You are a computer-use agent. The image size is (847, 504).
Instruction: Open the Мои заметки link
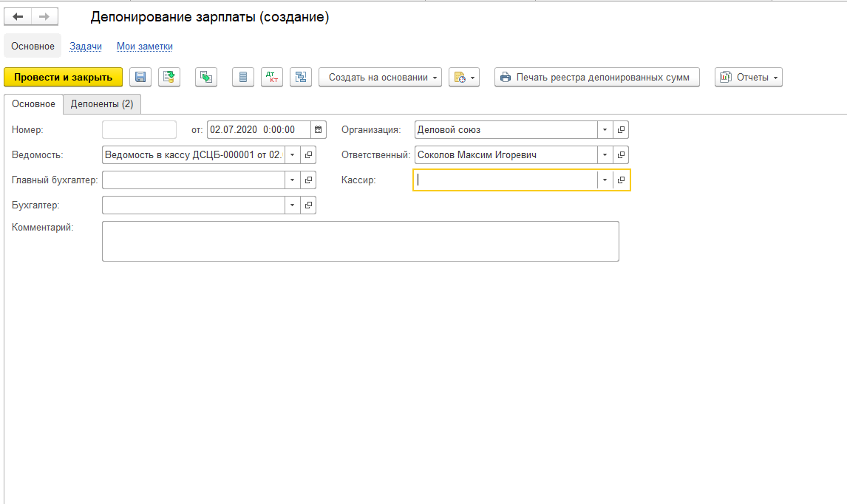145,47
